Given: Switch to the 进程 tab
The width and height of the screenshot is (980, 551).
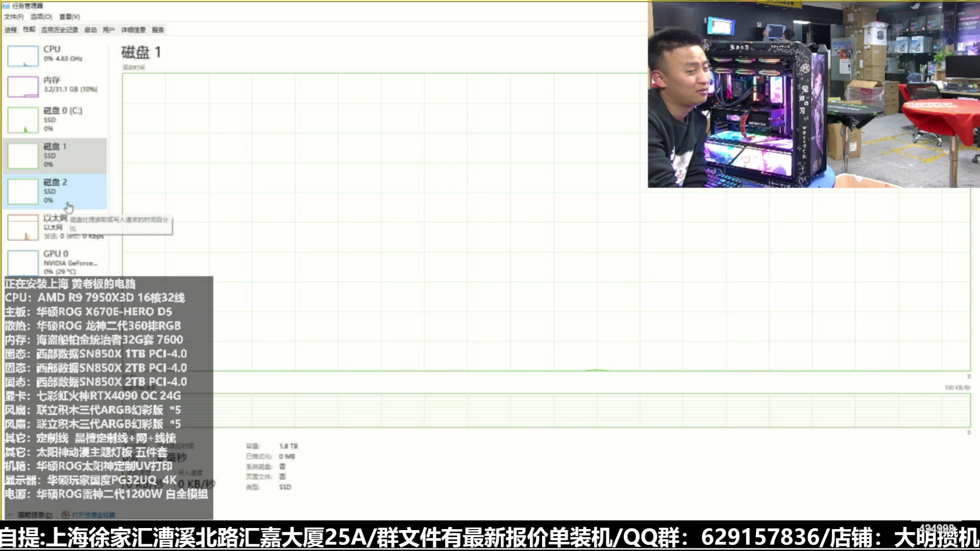Looking at the screenshot, I should [11, 30].
